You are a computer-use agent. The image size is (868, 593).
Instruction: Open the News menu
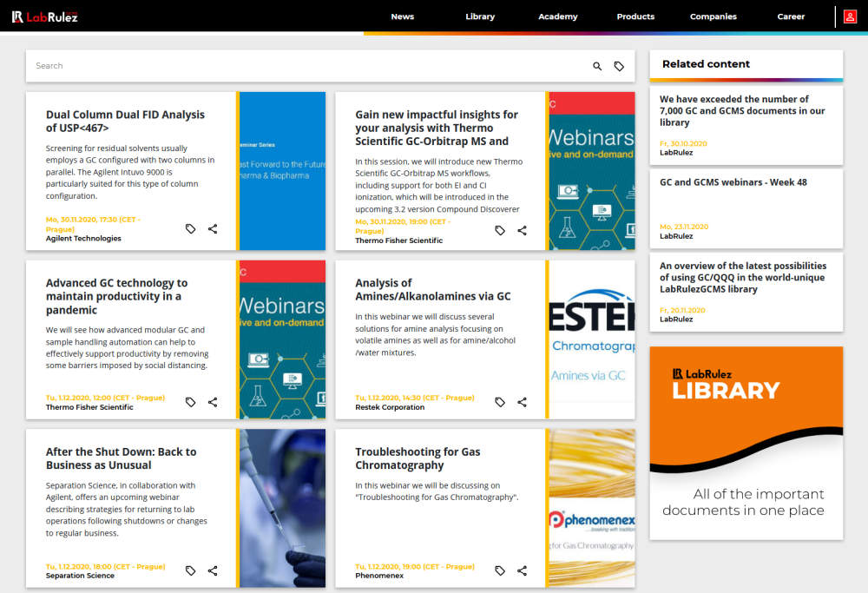click(403, 16)
